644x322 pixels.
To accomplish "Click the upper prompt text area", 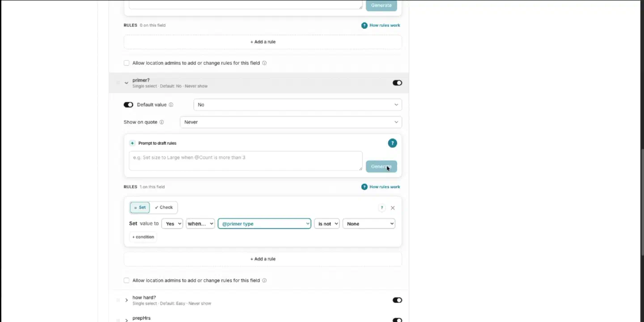I will pyautogui.click(x=246, y=4).
